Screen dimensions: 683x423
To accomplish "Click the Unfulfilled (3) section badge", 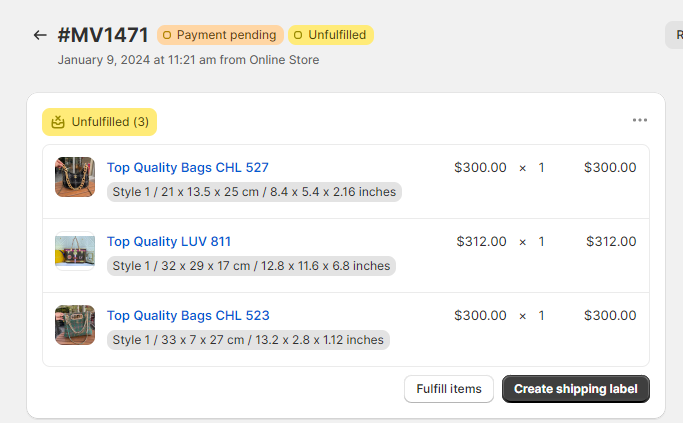I will [x=99, y=122].
